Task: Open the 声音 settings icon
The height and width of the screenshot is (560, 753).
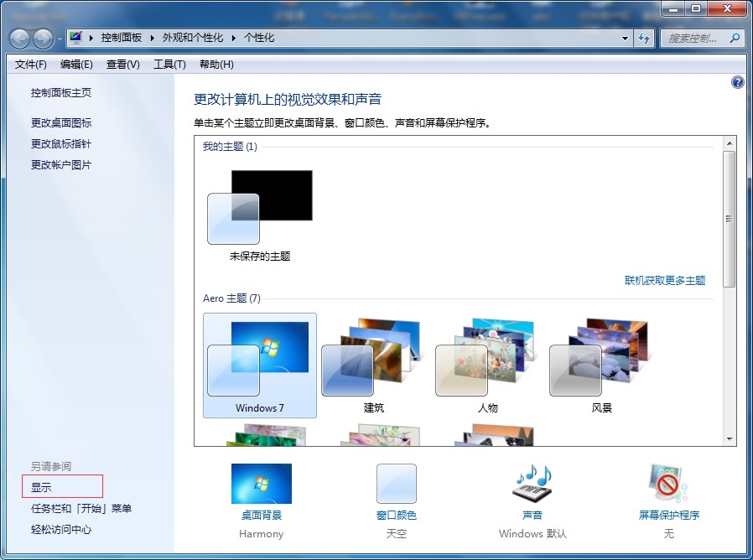Action: (532, 485)
